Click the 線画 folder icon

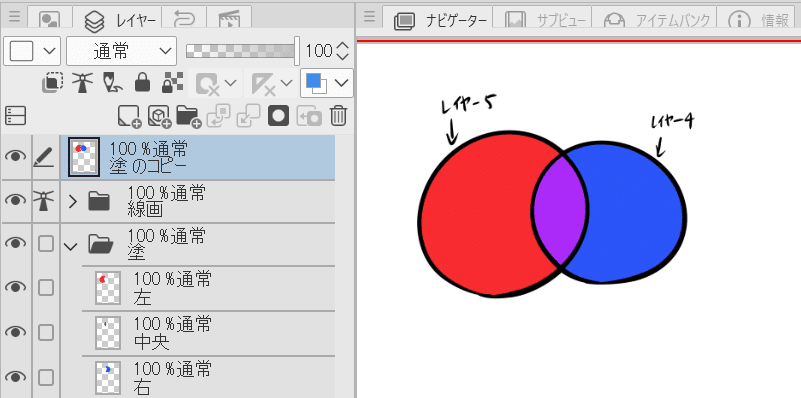point(99,201)
